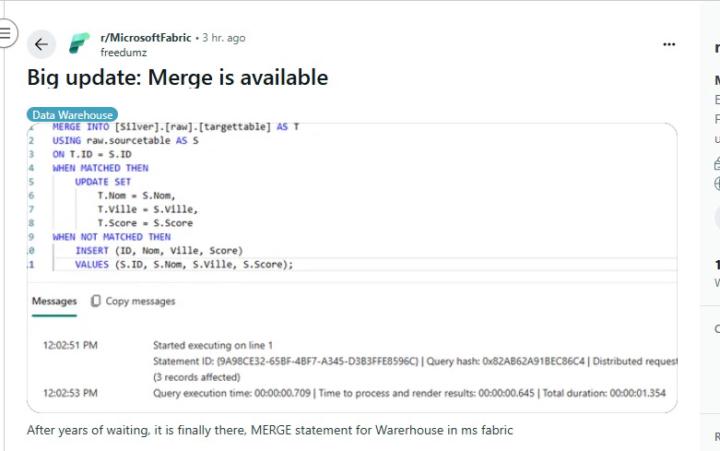Click the ON T.ID = S.ID line

coord(92,154)
